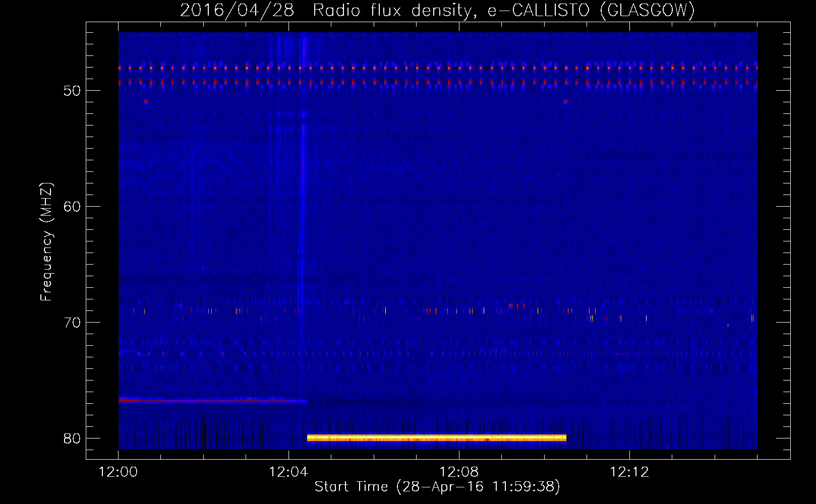Click the 12:08 time tick label
The height and width of the screenshot is (504, 816).
click(459, 472)
